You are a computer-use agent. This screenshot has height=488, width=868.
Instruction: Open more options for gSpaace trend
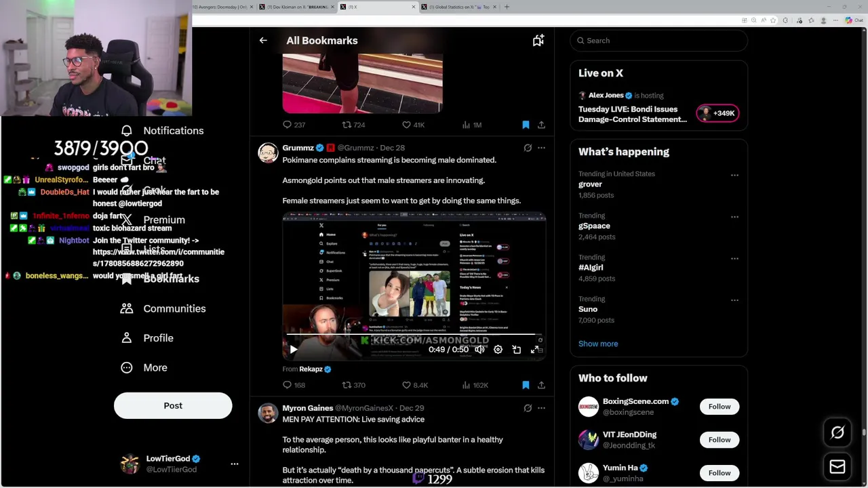(734, 217)
